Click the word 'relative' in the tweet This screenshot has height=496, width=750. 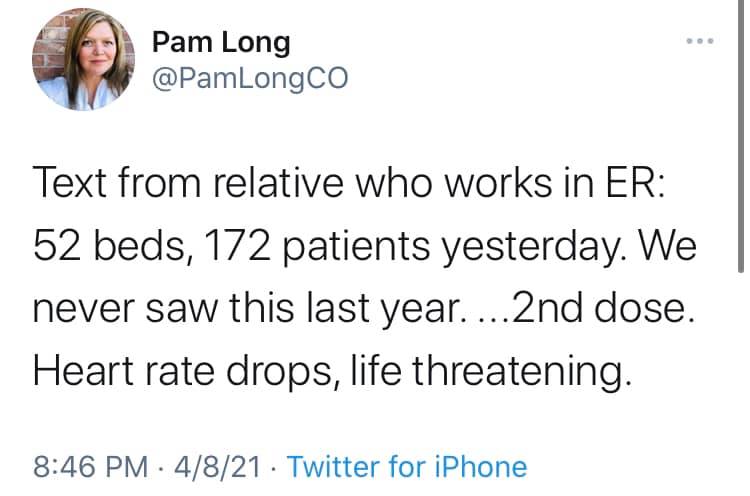point(278,183)
